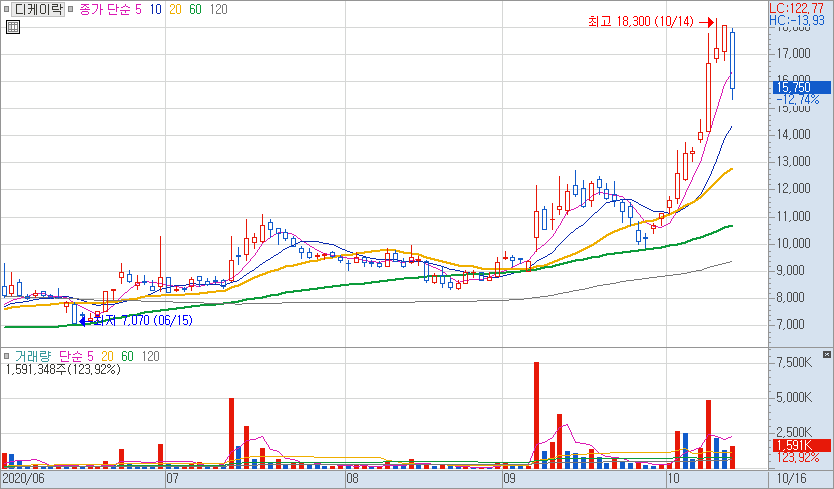Image resolution: width=834 pixels, height=489 pixels.
Task: Select the price 60-day moving average legend
Action: (196, 9)
